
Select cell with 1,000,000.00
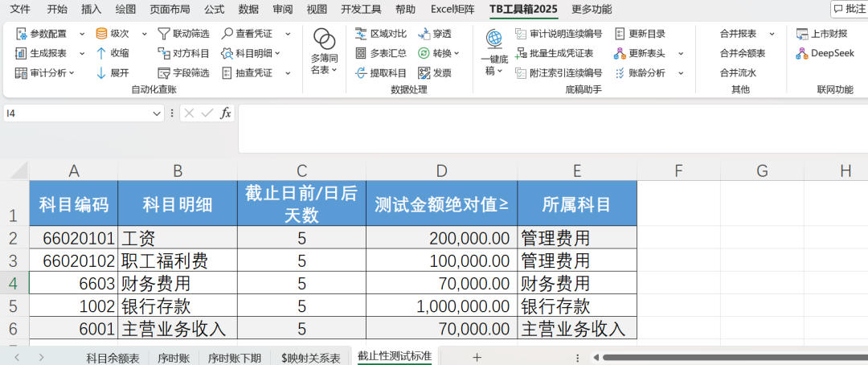click(441, 306)
